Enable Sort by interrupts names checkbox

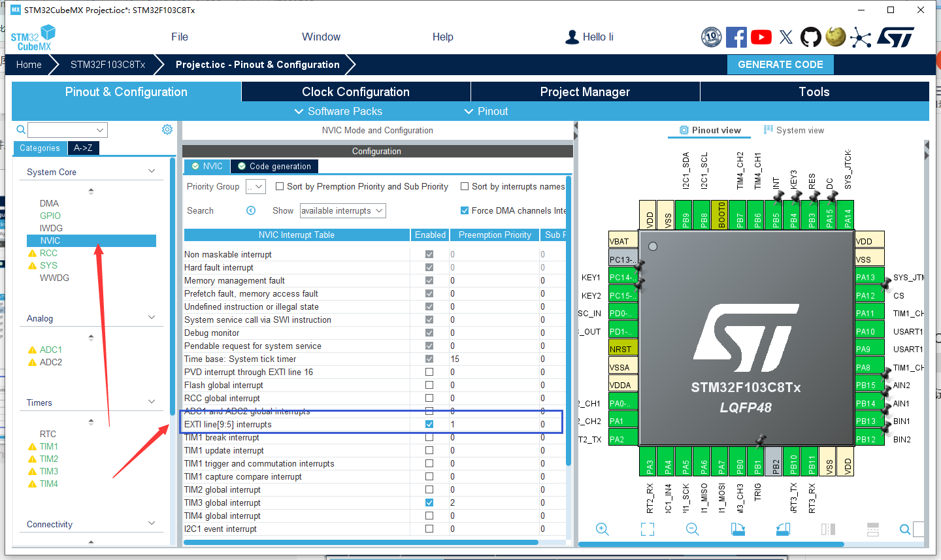(x=465, y=186)
